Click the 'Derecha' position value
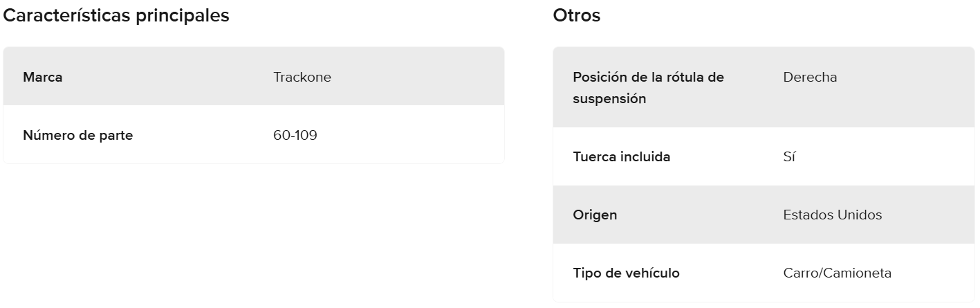 point(810,78)
